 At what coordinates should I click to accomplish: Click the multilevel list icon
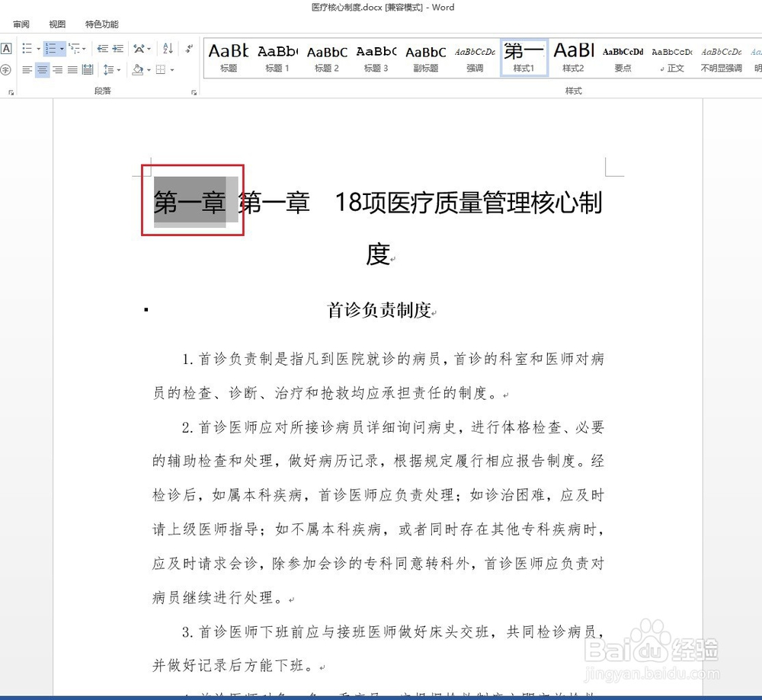click(x=75, y=49)
